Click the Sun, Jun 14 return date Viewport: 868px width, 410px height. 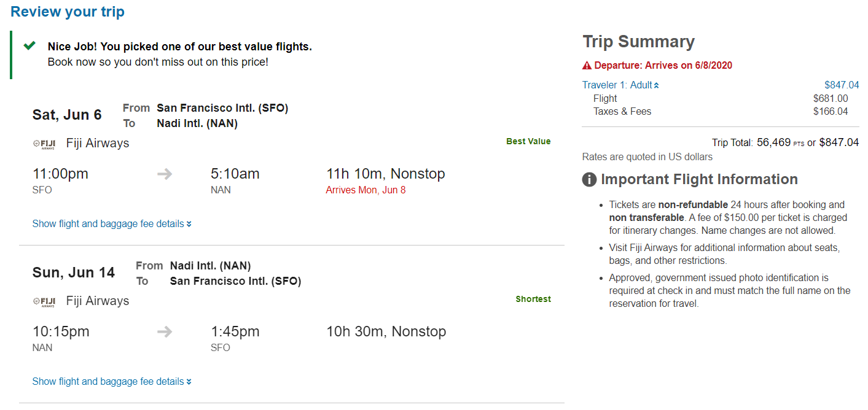coord(74,273)
